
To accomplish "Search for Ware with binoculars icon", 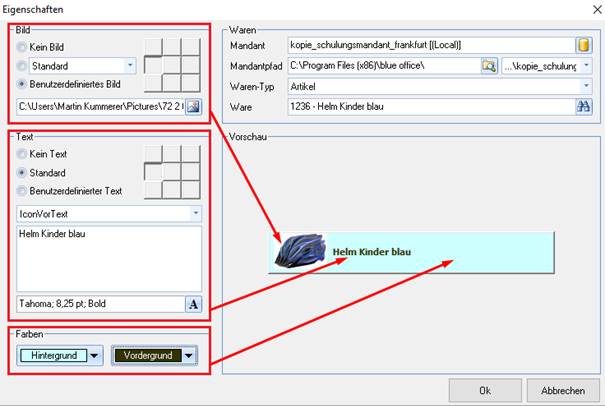I will coord(584,107).
